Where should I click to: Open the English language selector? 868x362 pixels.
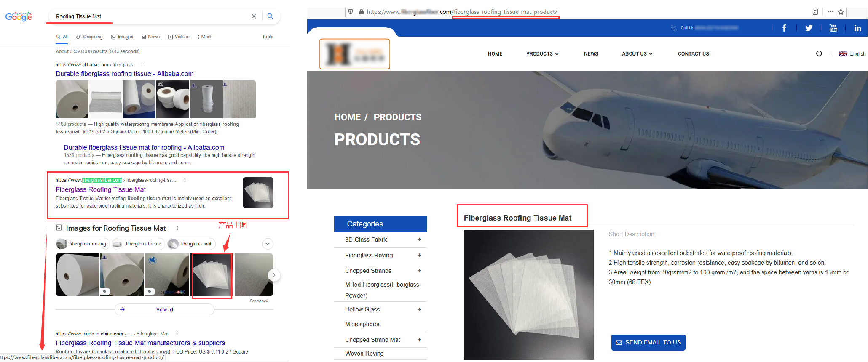[x=852, y=53]
